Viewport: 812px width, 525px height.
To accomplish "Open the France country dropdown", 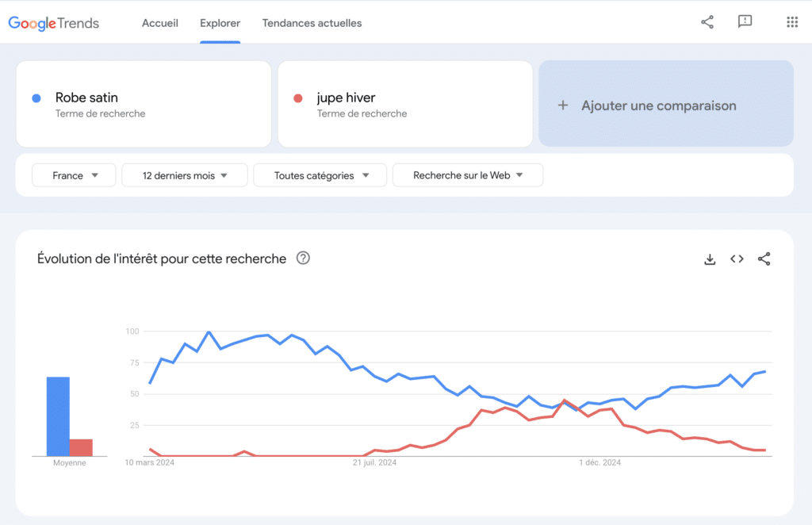I will coord(74,175).
